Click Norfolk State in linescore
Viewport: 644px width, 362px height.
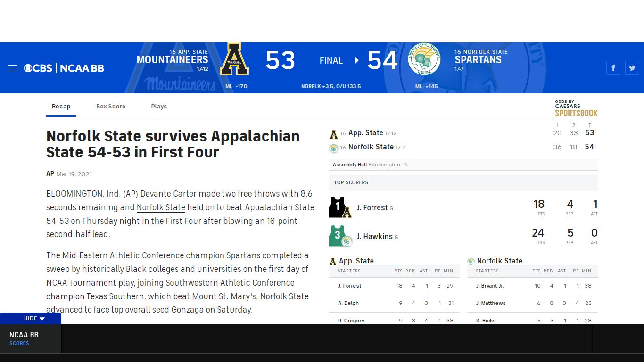tap(371, 147)
